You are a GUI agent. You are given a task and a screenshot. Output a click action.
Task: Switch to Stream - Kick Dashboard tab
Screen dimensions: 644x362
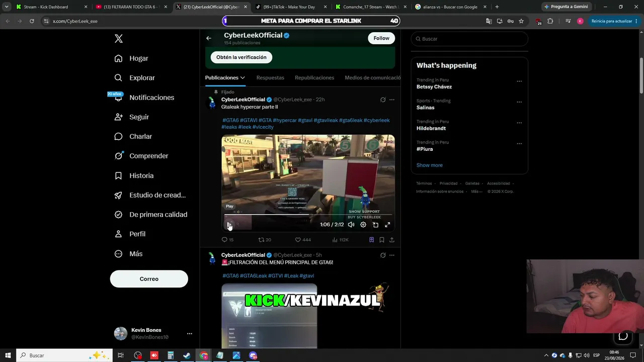point(52,7)
